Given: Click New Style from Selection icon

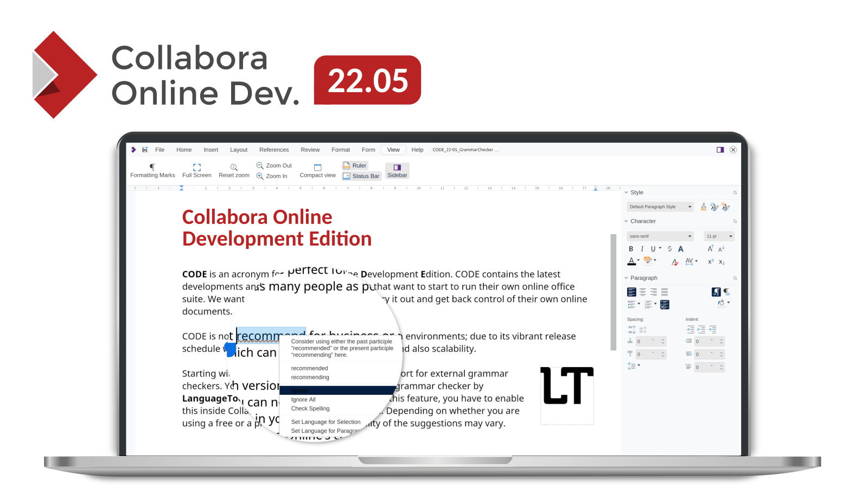Looking at the screenshot, I should [x=726, y=207].
